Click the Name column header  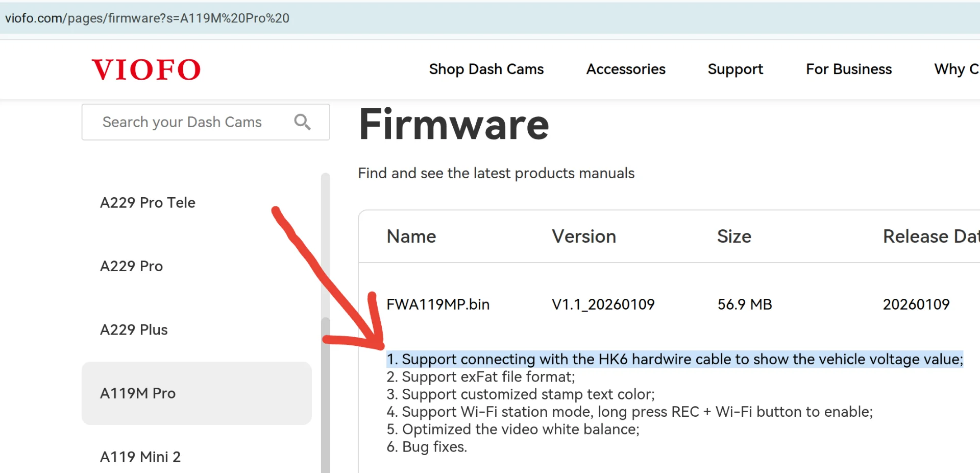(411, 236)
